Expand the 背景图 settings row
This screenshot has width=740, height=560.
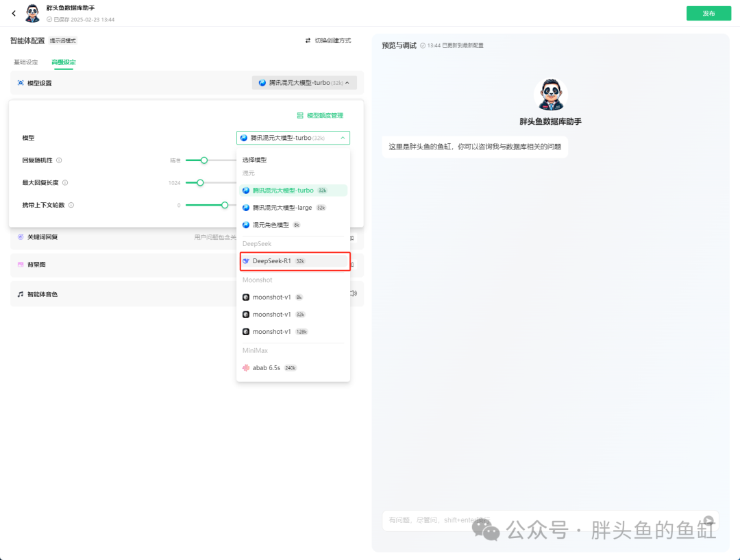pos(187,265)
